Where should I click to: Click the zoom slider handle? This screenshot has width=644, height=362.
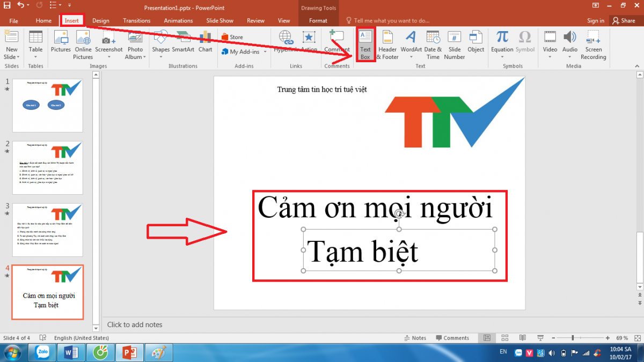tap(573, 338)
